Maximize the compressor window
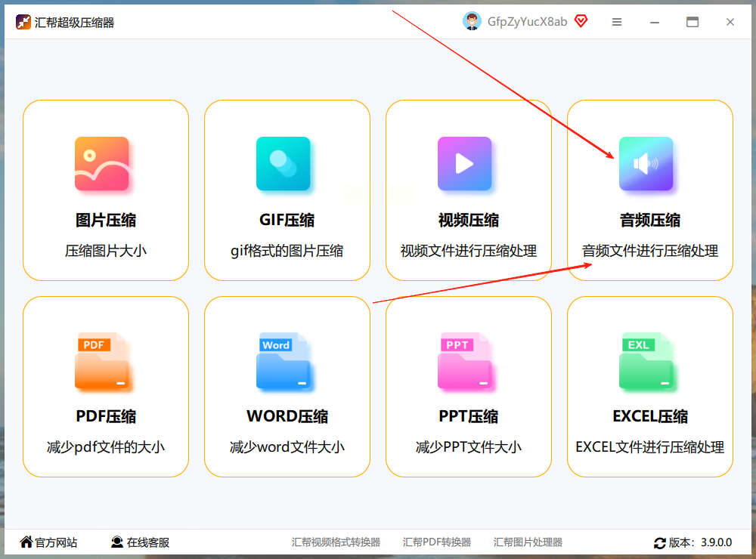 click(692, 22)
